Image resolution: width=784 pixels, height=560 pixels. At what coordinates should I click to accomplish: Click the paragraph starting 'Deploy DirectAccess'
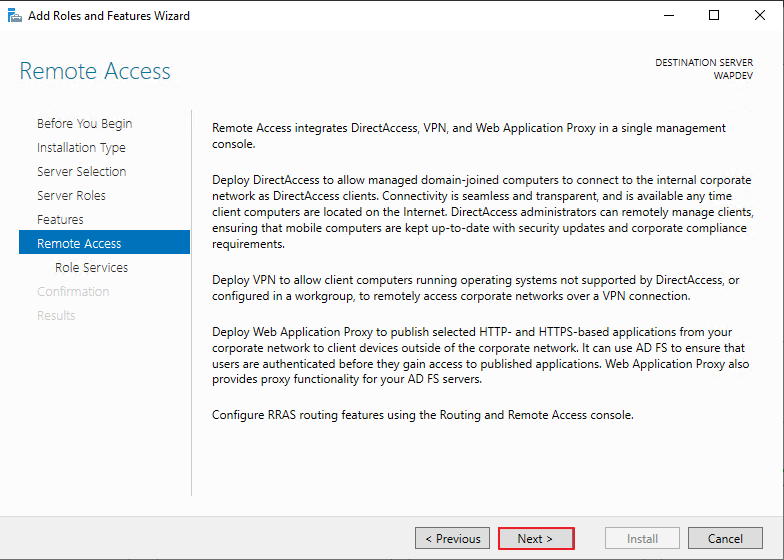pyautogui.click(x=482, y=212)
